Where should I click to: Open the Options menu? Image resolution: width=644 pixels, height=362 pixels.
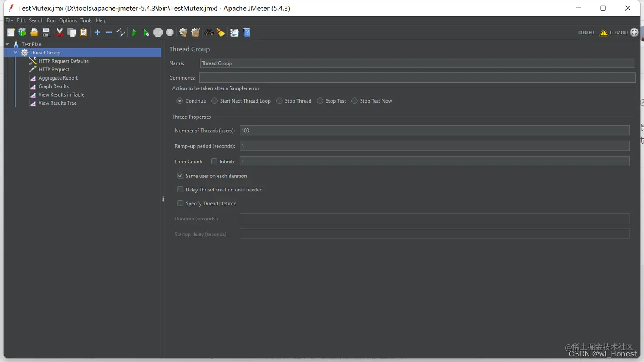[x=68, y=20]
